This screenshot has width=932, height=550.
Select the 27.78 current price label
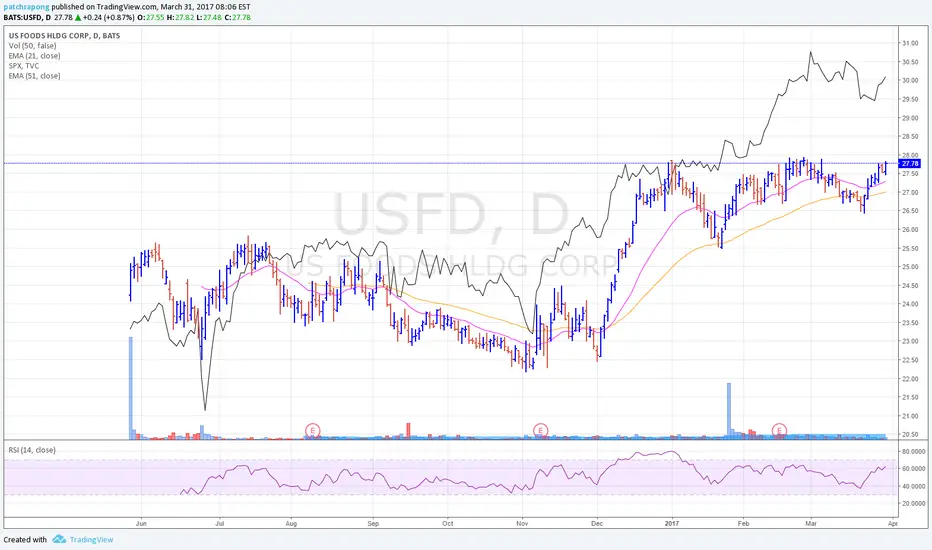(x=910, y=164)
